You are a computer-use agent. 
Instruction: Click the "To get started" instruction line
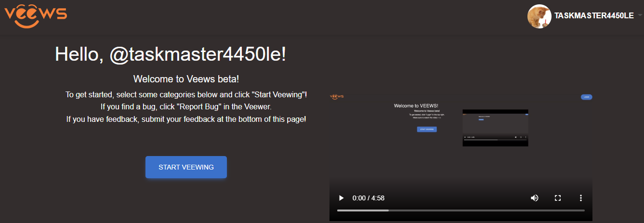(186, 94)
